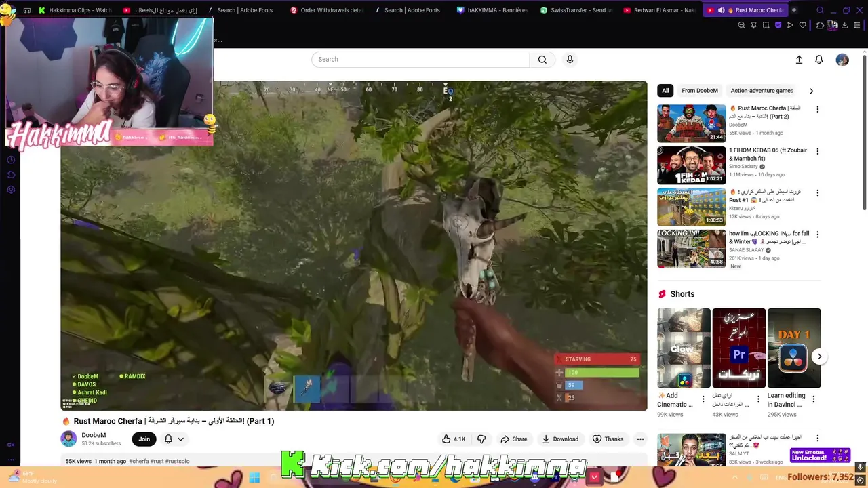Open the DoobeM channel name link
This screenshot has width=868, height=488.
click(x=94, y=435)
